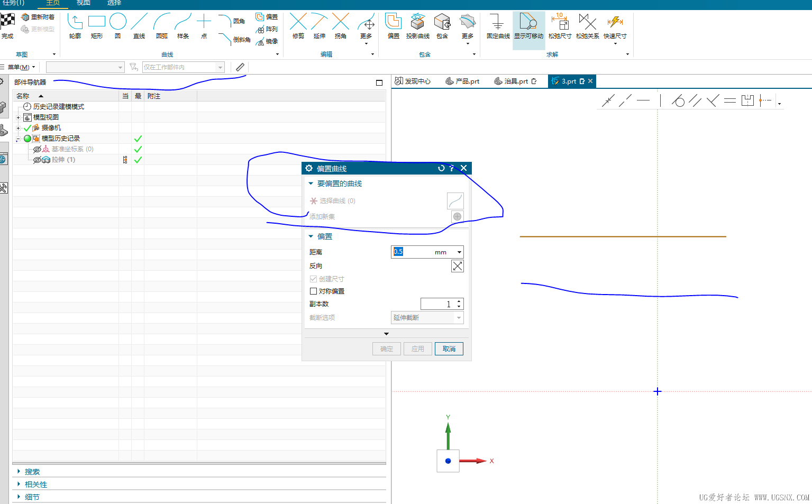Select the 矩形 rectangle tool
Image resolution: width=812 pixels, height=504 pixels.
click(96, 26)
